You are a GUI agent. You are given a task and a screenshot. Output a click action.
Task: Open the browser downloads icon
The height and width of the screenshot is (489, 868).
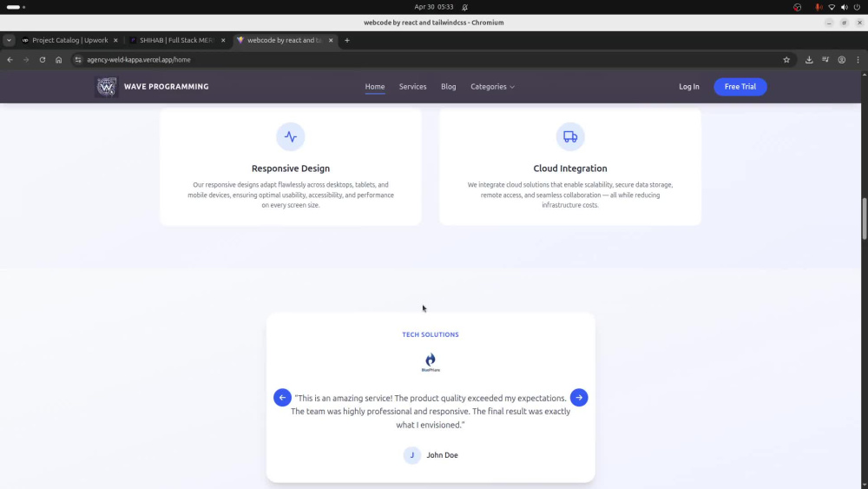809,60
